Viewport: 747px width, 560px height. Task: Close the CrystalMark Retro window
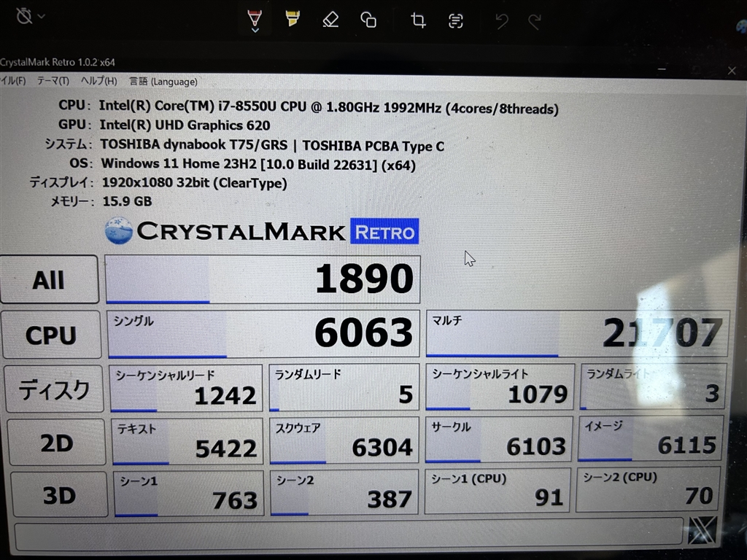coord(732,71)
